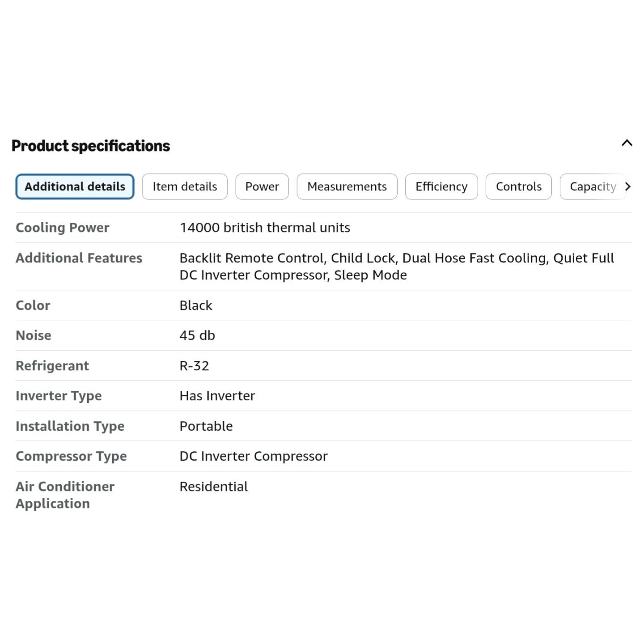Click the Has Inverter value
Image resolution: width=644 pixels, height=644 pixels.
(x=217, y=396)
